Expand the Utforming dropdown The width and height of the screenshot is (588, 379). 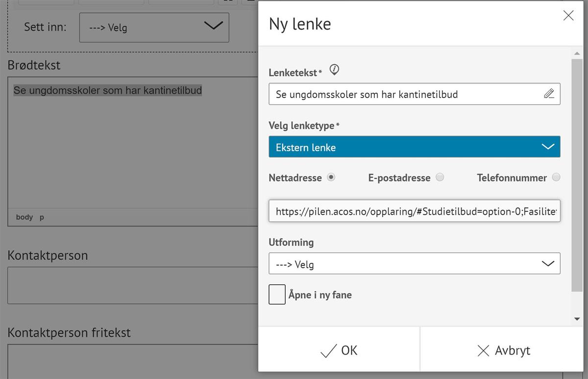tap(414, 264)
